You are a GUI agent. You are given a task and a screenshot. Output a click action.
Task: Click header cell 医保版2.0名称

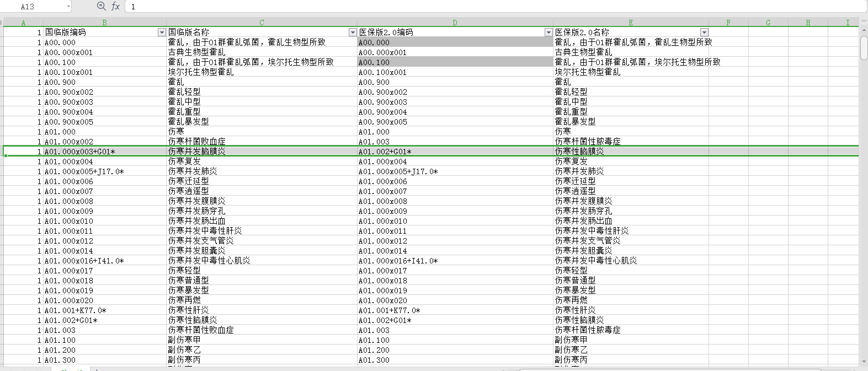[x=631, y=33]
